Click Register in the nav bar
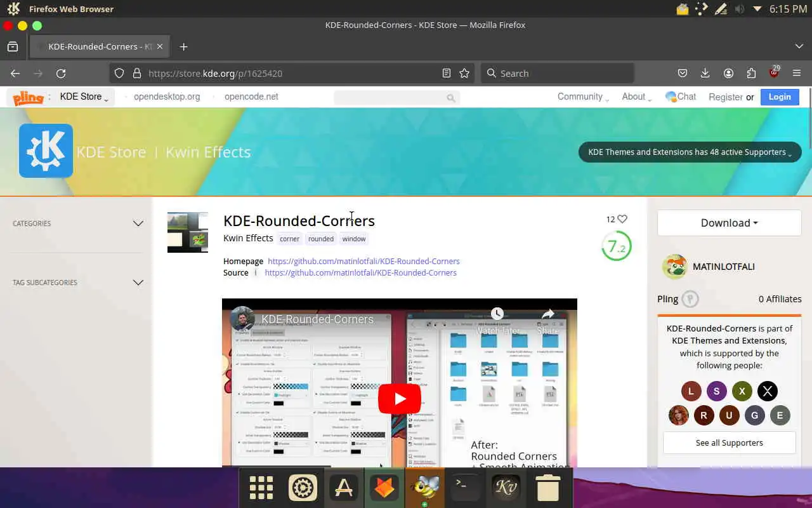 coord(726,97)
